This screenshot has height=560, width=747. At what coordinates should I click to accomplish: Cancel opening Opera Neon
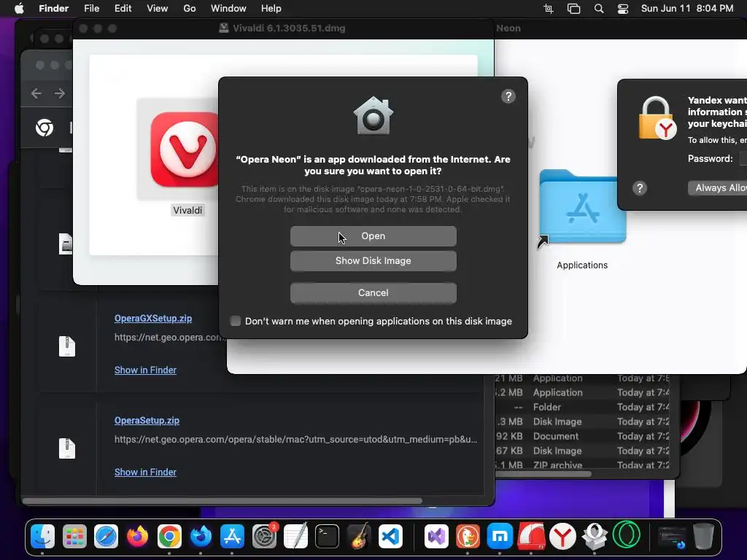(373, 293)
